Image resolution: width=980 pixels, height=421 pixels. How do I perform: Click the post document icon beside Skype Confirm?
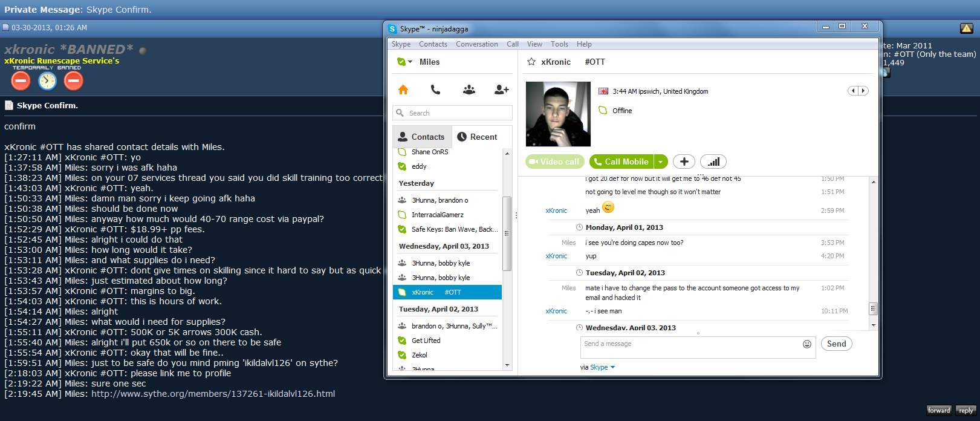[x=9, y=105]
